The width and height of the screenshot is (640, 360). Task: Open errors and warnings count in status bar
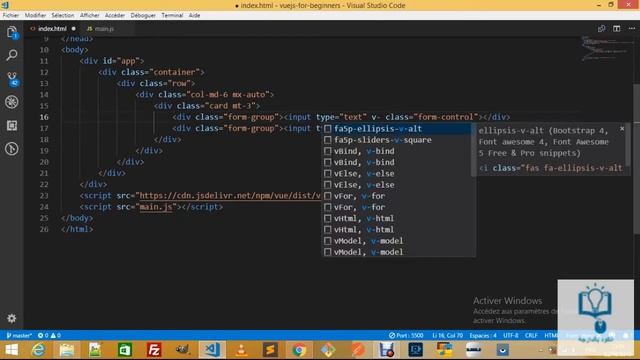click(x=49, y=335)
